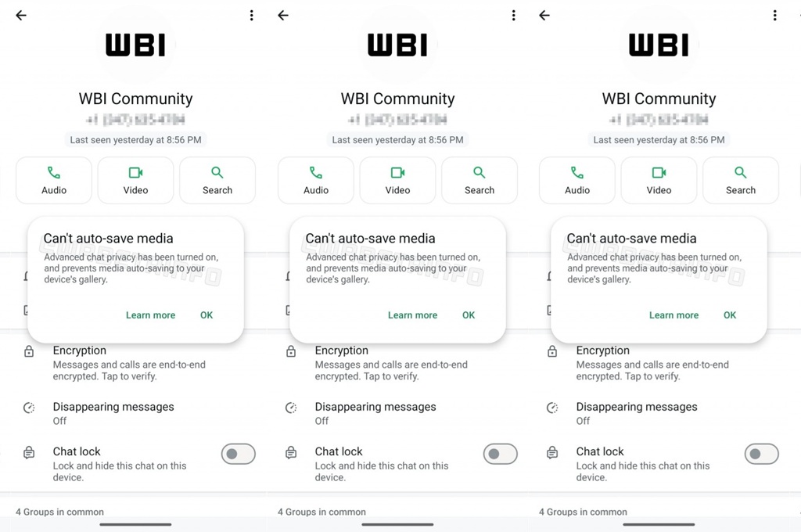This screenshot has width=801, height=532.
Task: Start a Video call in the middle panel
Action: [397, 181]
